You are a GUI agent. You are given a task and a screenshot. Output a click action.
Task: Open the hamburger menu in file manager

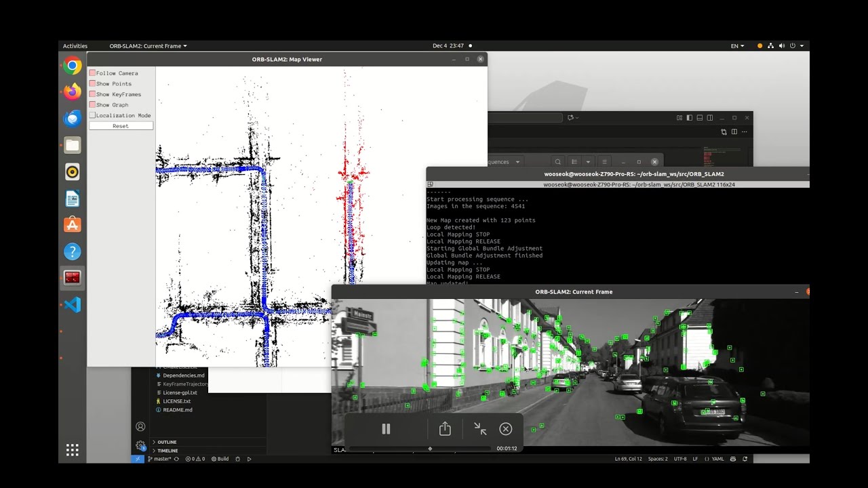pyautogui.click(x=604, y=162)
